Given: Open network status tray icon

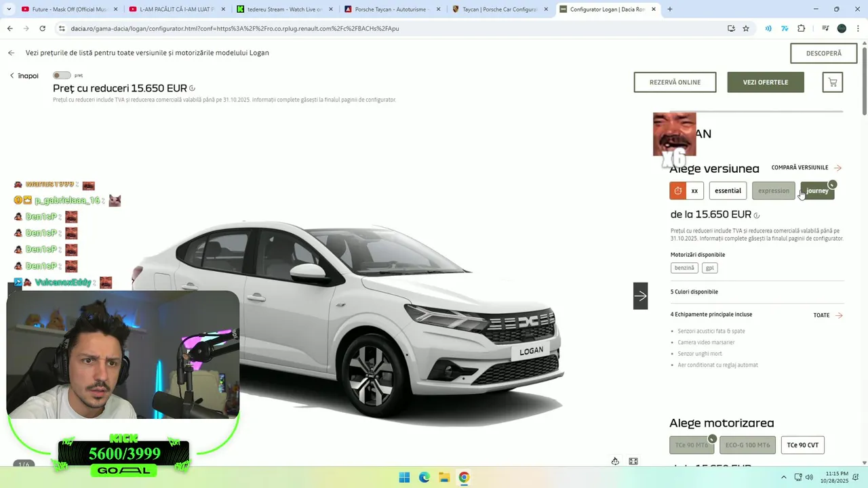Looking at the screenshot, I should pyautogui.click(x=798, y=477).
